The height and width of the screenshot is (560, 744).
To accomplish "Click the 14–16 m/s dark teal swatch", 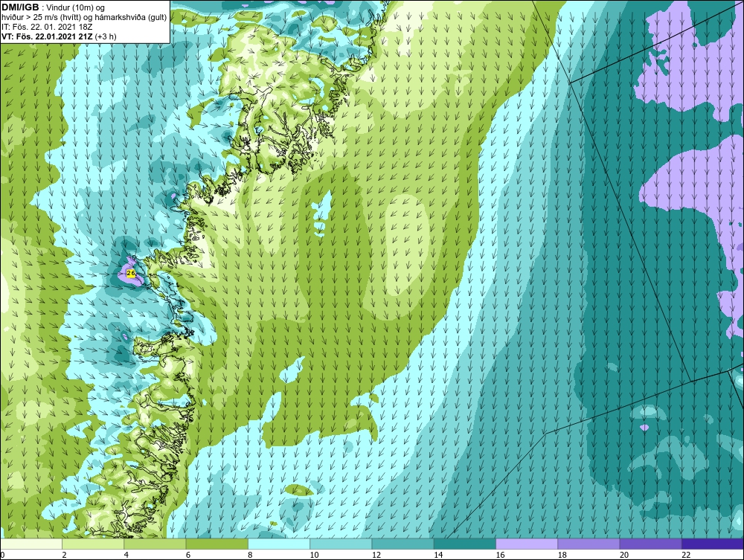I will click(x=465, y=544).
